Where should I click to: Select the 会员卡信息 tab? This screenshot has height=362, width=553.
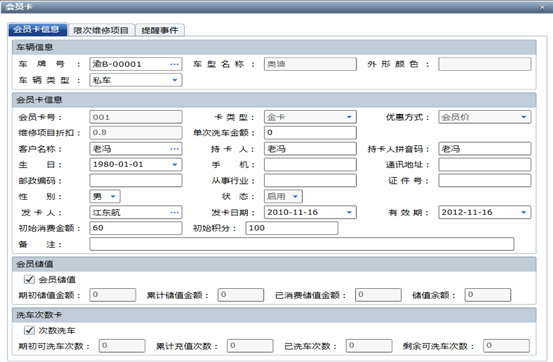click(x=37, y=30)
